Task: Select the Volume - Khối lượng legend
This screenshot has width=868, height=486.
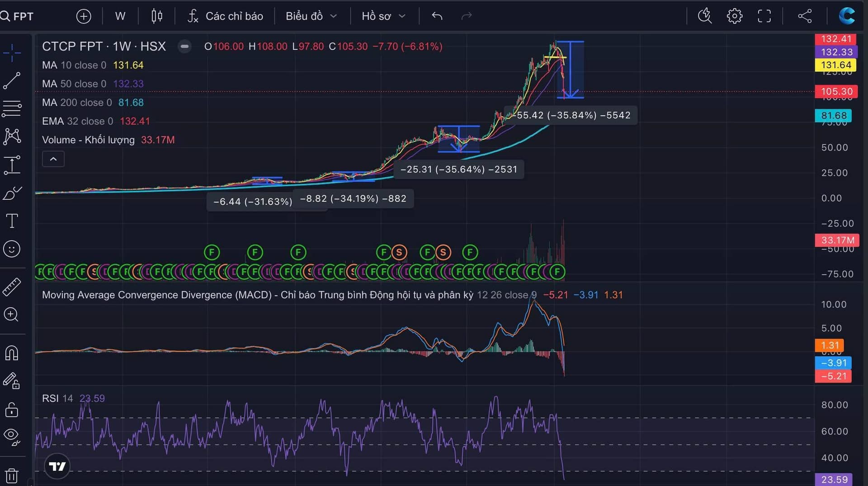Action: pos(108,140)
